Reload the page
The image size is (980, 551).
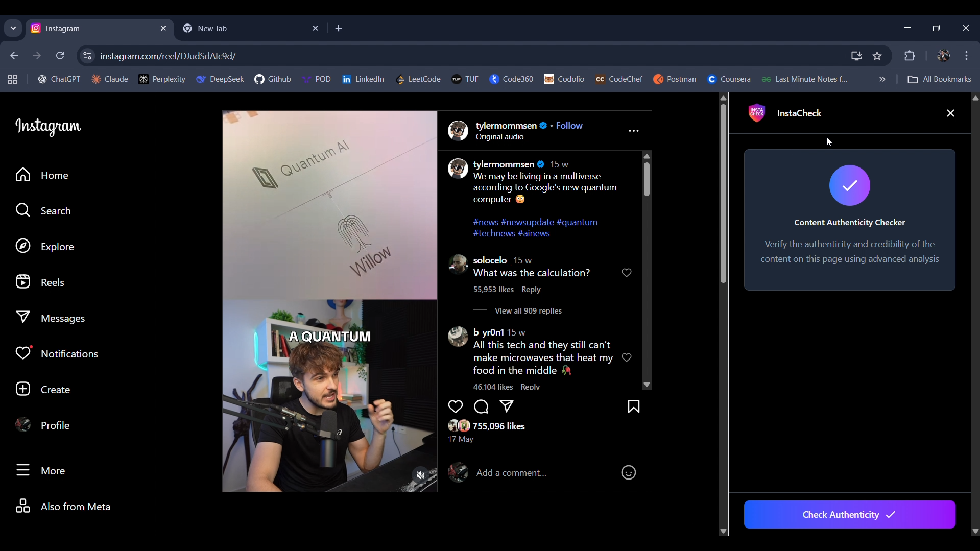tap(60, 56)
